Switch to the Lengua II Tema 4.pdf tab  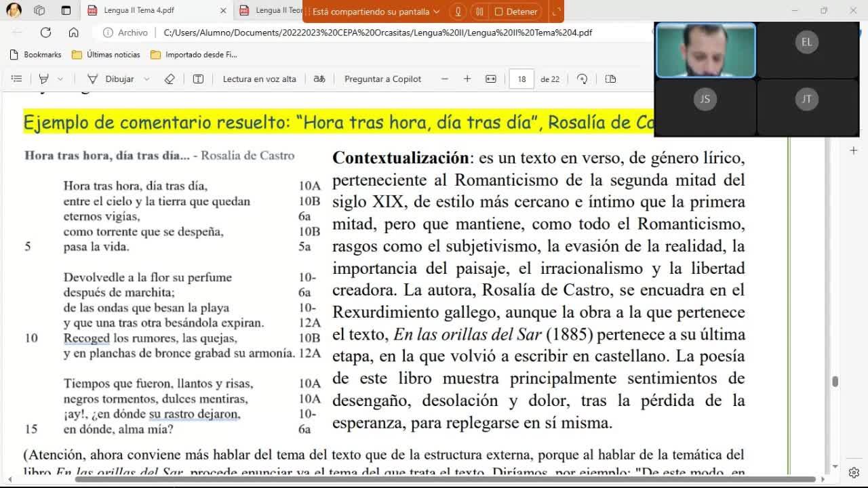pos(156,11)
